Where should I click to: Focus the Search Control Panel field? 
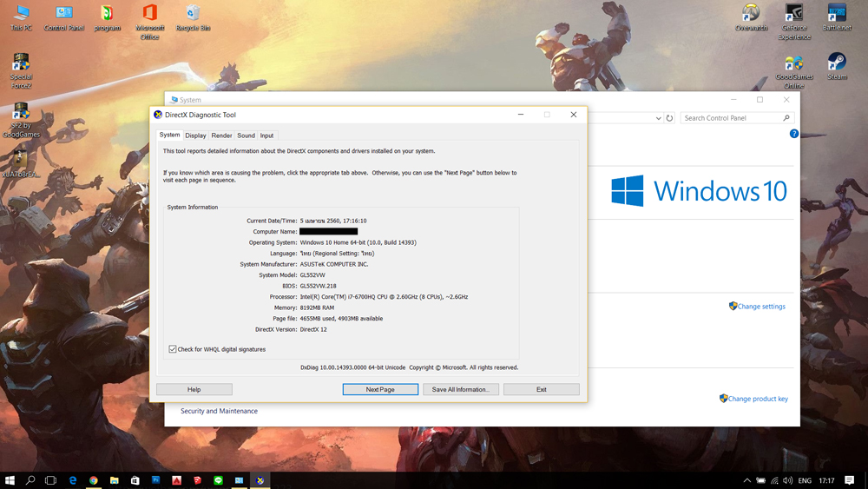point(737,118)
